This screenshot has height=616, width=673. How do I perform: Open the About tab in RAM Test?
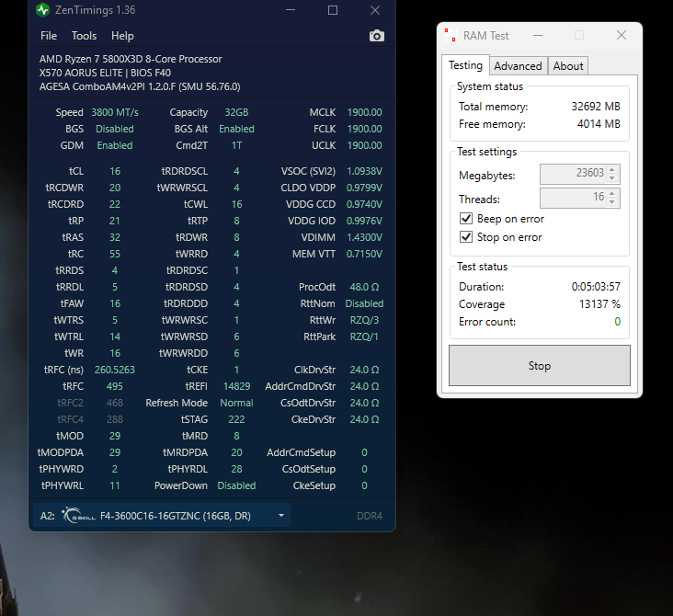point(568,66)
